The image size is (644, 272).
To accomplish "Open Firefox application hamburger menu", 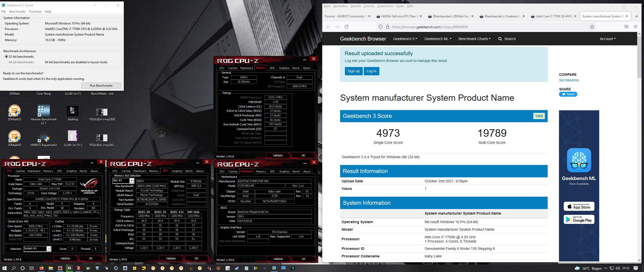I will click(x=635, y=27).
